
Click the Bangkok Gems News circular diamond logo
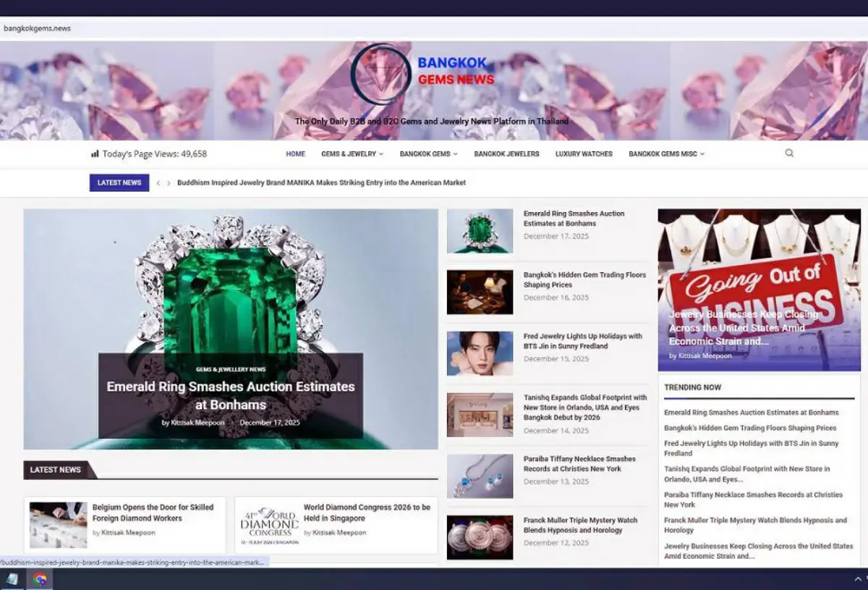point(382,75)
